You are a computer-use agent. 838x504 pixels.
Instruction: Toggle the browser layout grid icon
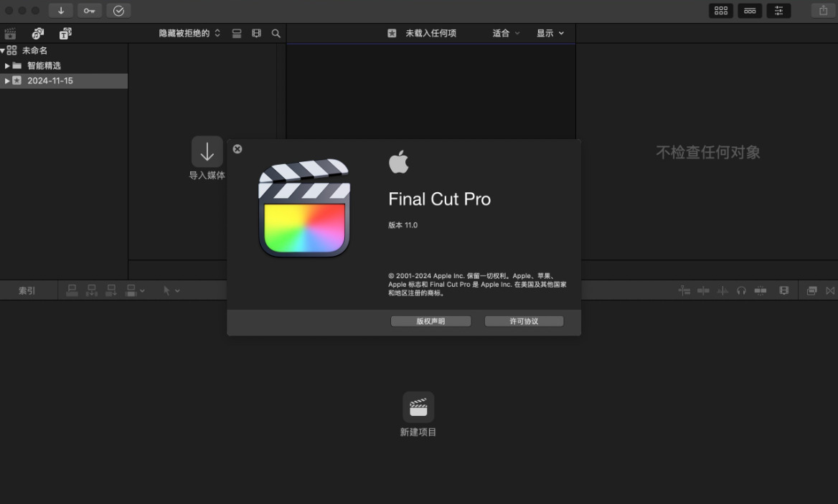(x=721, y=11)
